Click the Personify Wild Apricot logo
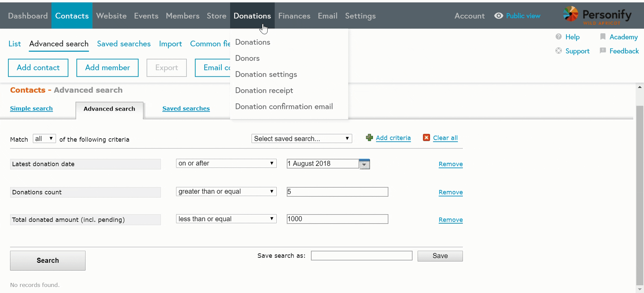Viewport: 644px width, 293px height. point(597,15)
